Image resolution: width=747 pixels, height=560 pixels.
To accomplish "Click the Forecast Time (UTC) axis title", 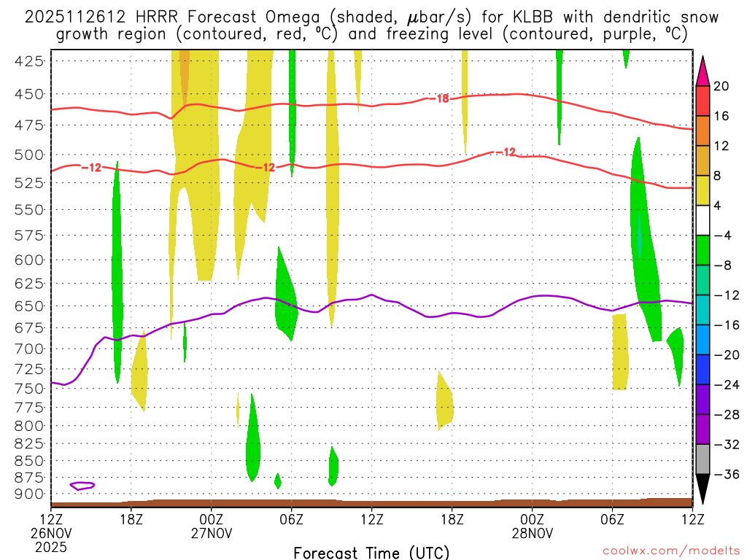I will 371,553.
